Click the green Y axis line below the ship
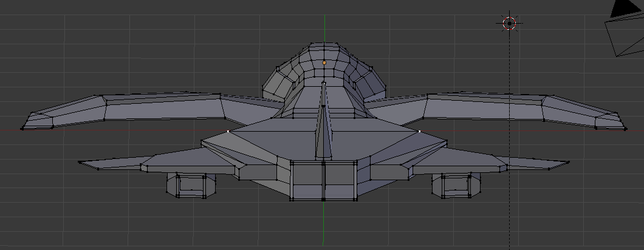This screenshot has width=644, height=250. point(324,225)
